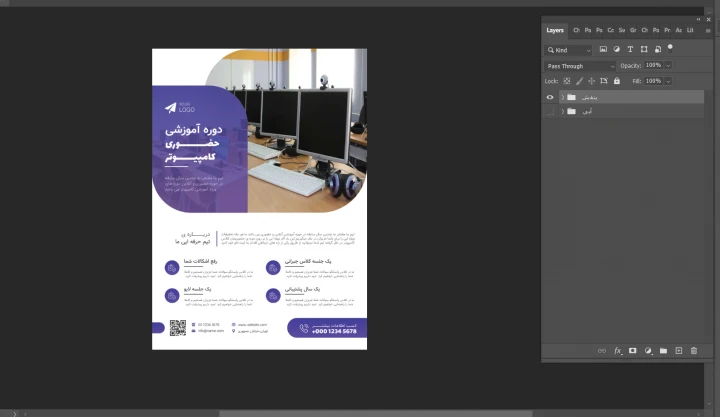Expand the selected top layer group
The image size is (720, 417).
(x=562, y=97)
